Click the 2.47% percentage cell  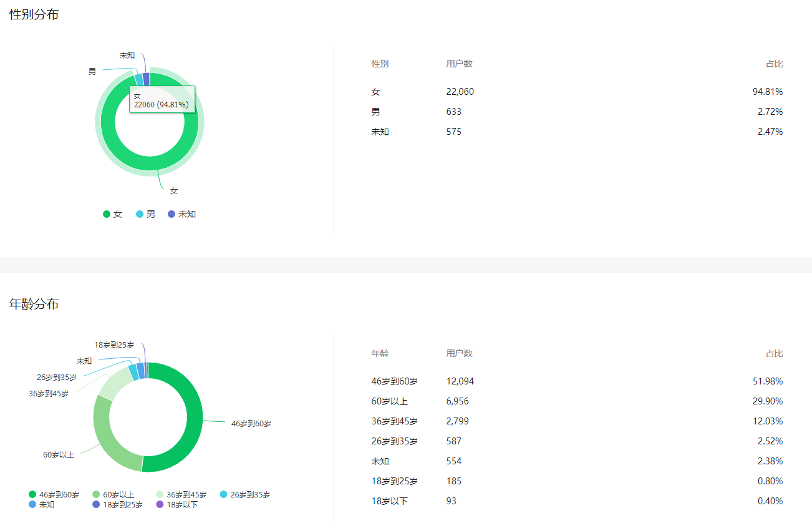[770, 132]
